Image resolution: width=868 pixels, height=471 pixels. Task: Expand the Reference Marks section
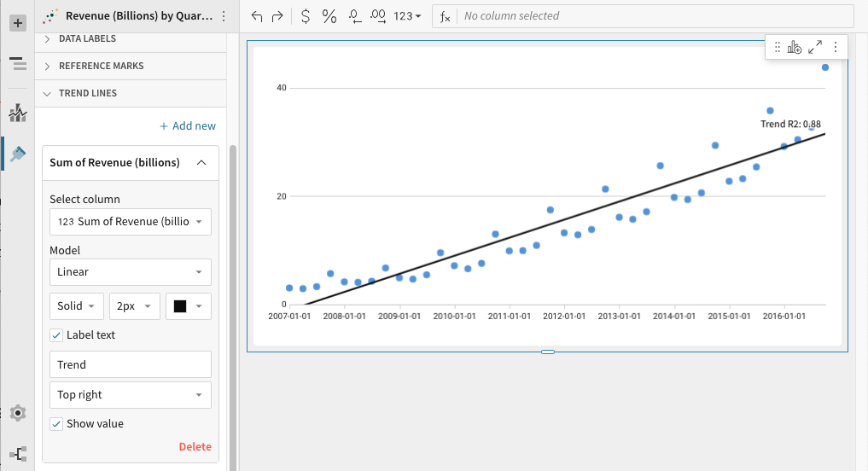pyautogui.click(x=101, y=66)
